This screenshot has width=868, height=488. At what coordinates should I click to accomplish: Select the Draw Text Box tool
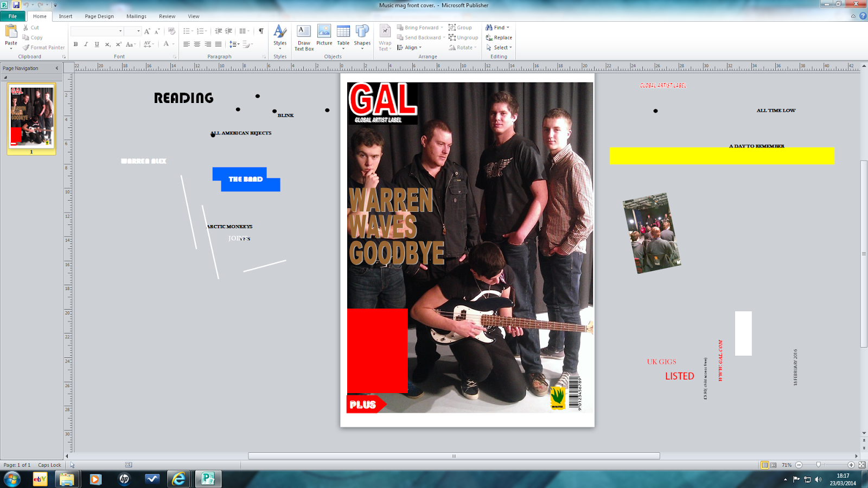pos(303,37)
